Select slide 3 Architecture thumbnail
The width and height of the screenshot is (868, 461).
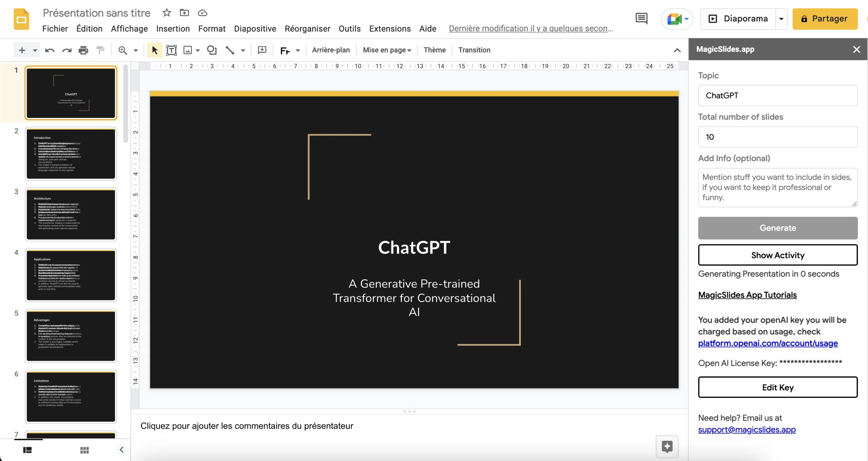tap(71, 215)
